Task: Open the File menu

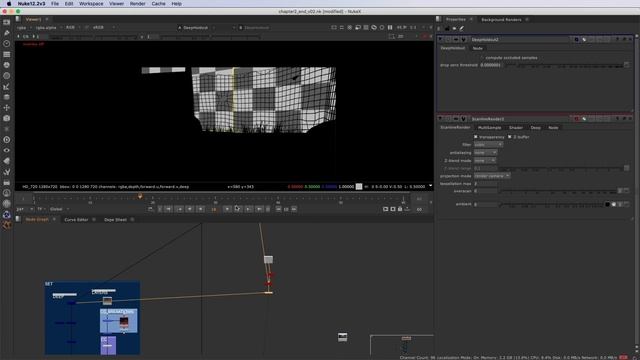Action: pos(55,4)
